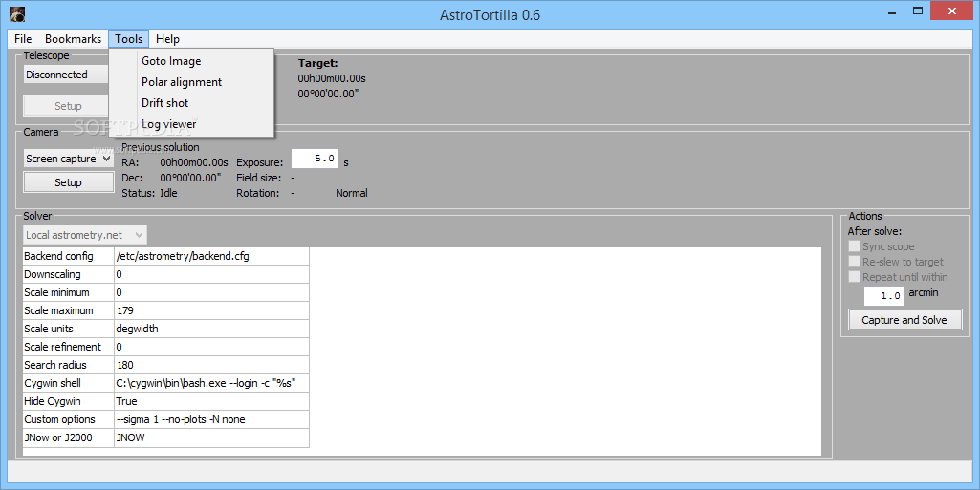Select the Search radius value 180

(212, 365)
